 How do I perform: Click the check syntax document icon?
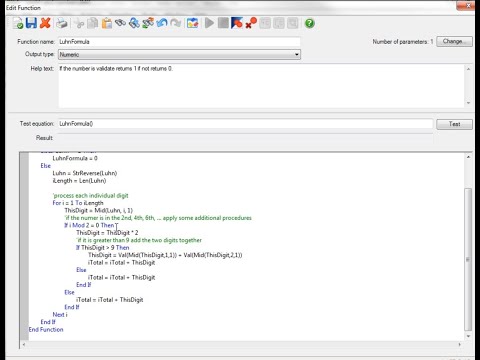click(18, 23)
